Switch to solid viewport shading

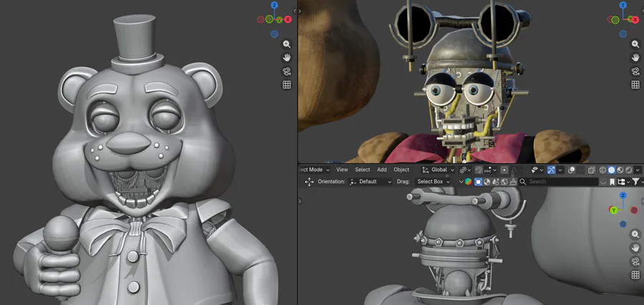tap(611, 170)
